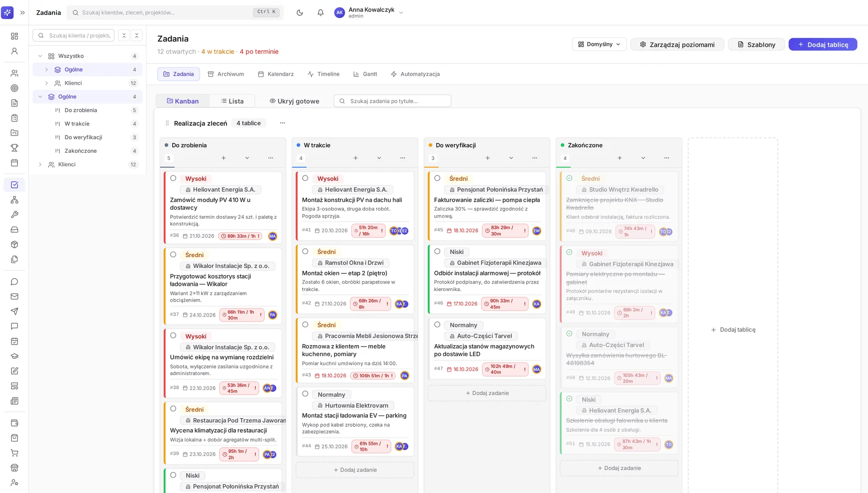The width and height of the screenshot is (868, 493).
Task: Open notifications bell icon
Action: [320, 13]
